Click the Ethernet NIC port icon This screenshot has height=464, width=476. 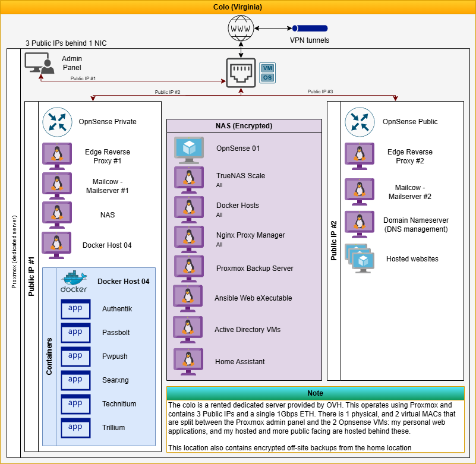pos(241,72)
